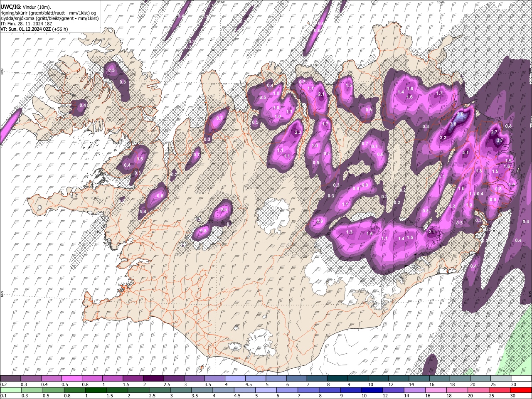Pick the pale green 0.1–0.3 bottom-row swatch
The width and height of the screenshot is (532, 399).
tap(10, 390)
